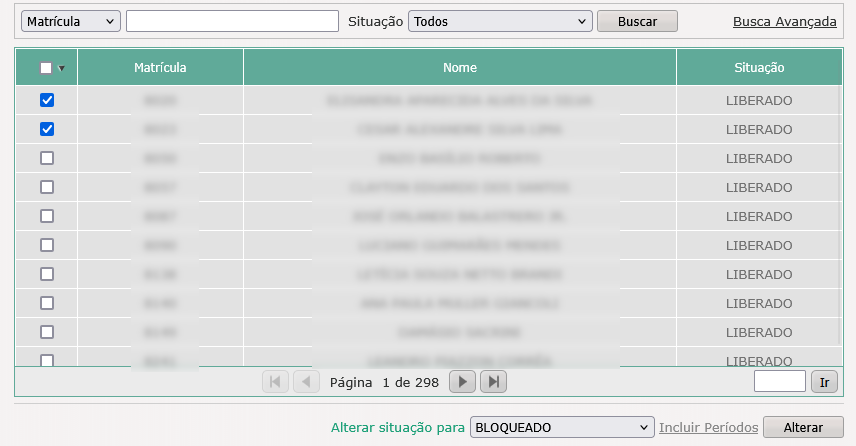This screenshot has width=856, height=446.
Task: Open the Situação filter dropdown showing Todos
Action: click(x=500, y=21)
